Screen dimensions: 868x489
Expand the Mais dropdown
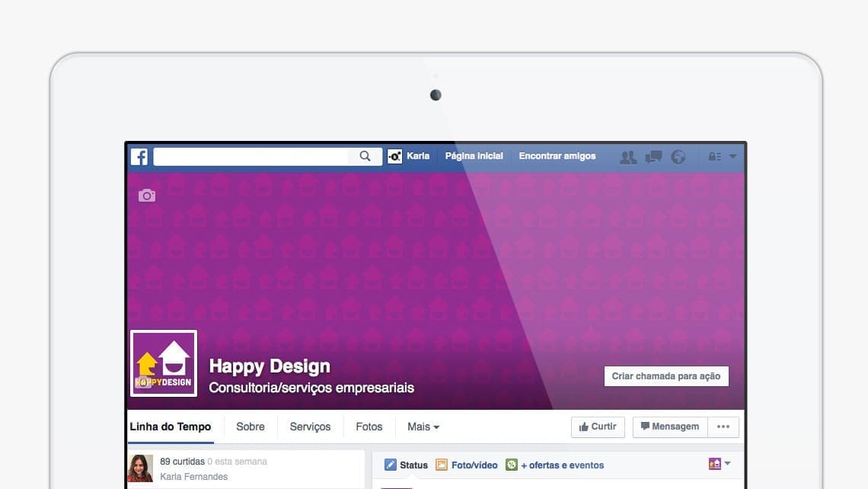423,427
